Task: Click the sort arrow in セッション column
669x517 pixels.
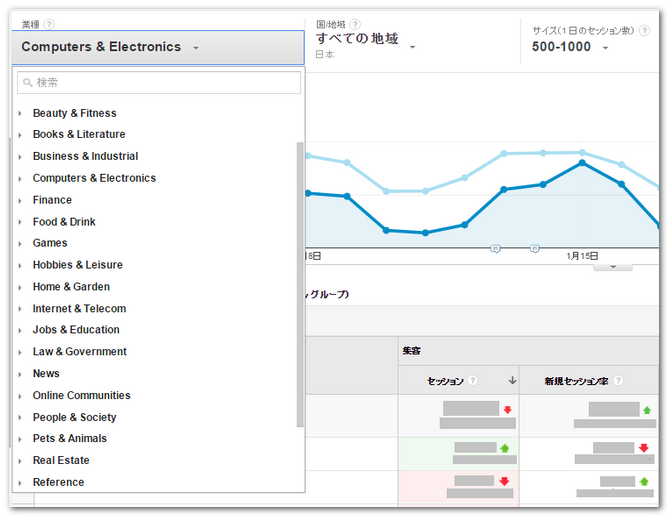Action: point(512,381)
